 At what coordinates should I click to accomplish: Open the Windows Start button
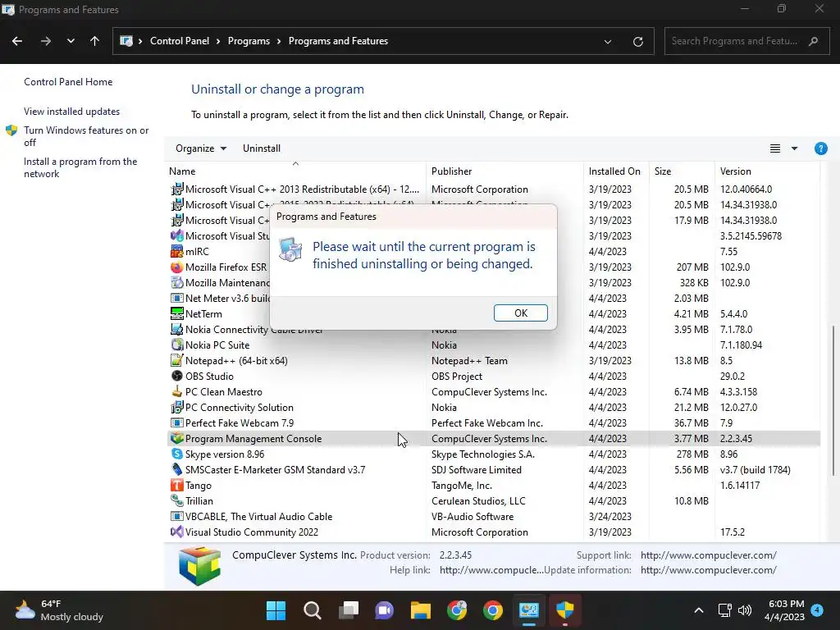point(276,610)
